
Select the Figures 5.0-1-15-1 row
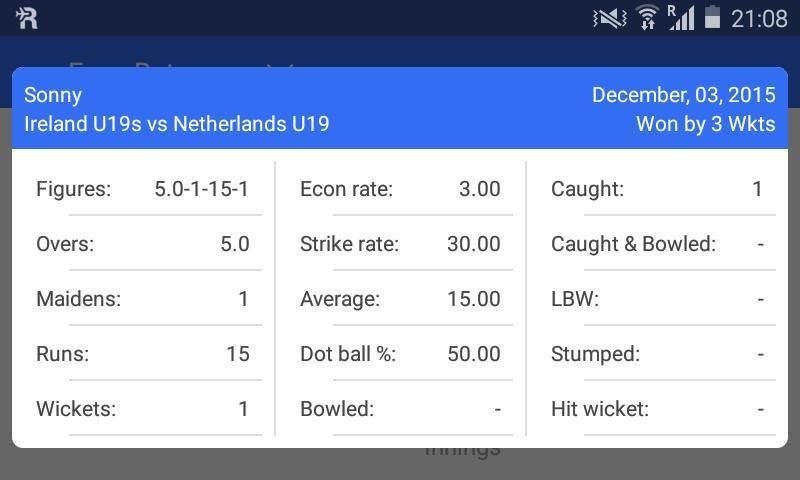(x=143, y=189)
